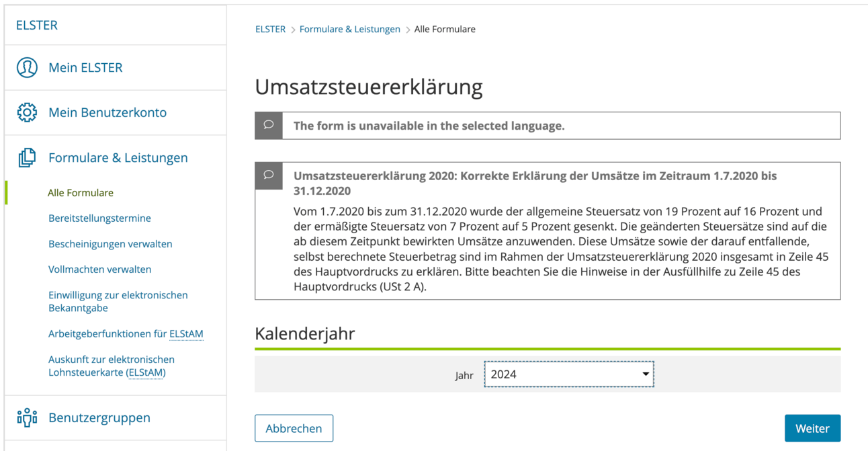Click the form unavailable language message
This screenshot has width=868, height=451.
pyautogui.click(x=429, y=126)
